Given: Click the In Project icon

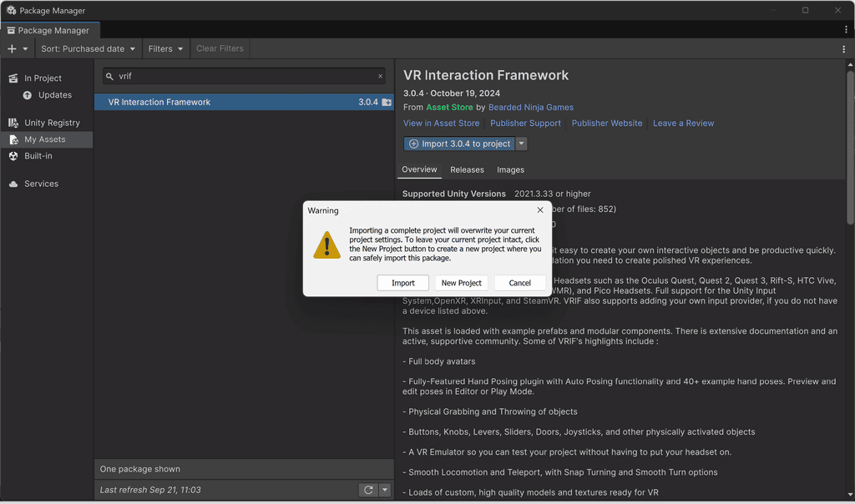Looking at the screenshot, I should (13, 78).
